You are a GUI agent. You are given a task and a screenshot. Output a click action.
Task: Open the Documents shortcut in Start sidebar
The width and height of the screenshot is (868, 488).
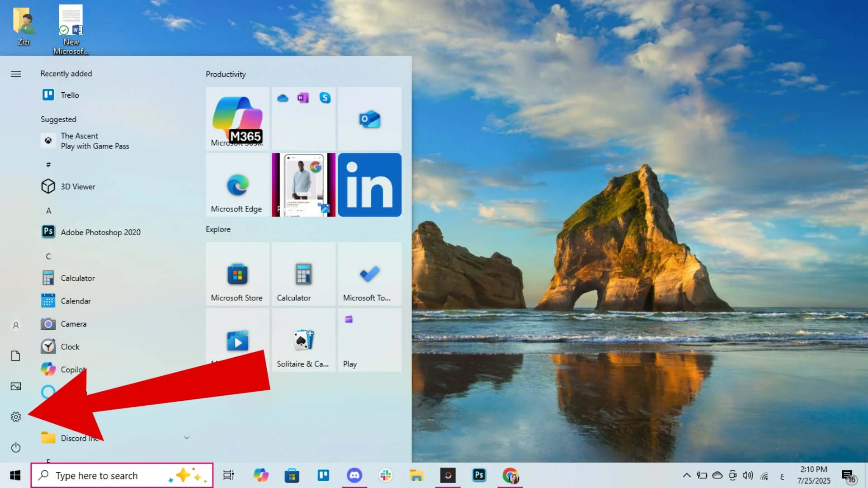(x=16, y=356)
